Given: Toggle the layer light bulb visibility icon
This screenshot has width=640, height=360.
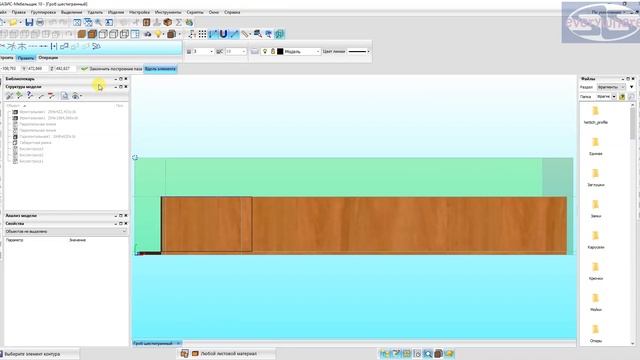Looking at the screenshot, I should pyautogui.click(x=265, y=51).
